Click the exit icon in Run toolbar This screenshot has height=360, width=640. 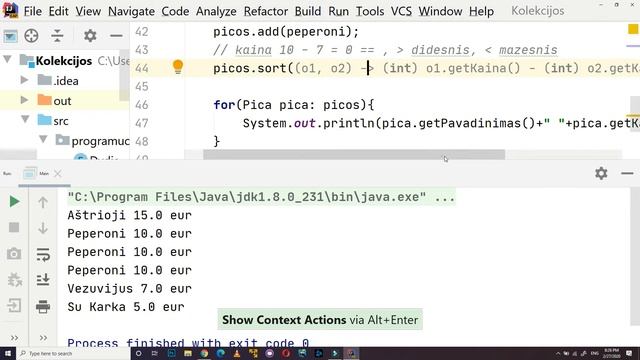14,306
